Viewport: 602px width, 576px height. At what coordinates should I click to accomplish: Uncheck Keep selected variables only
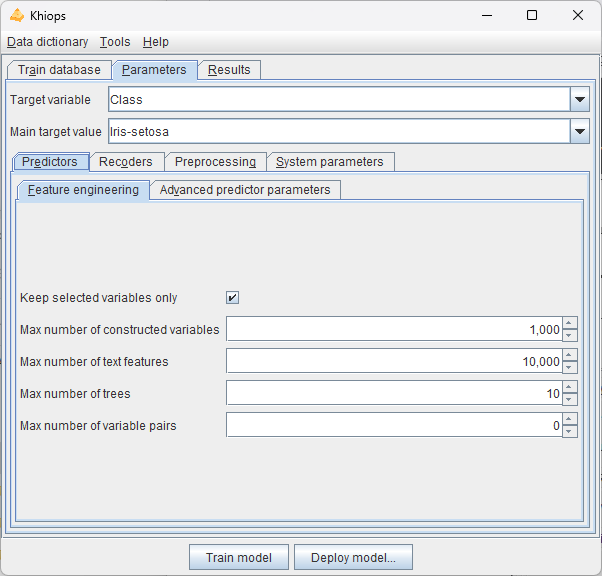click(x=232, y=298)
